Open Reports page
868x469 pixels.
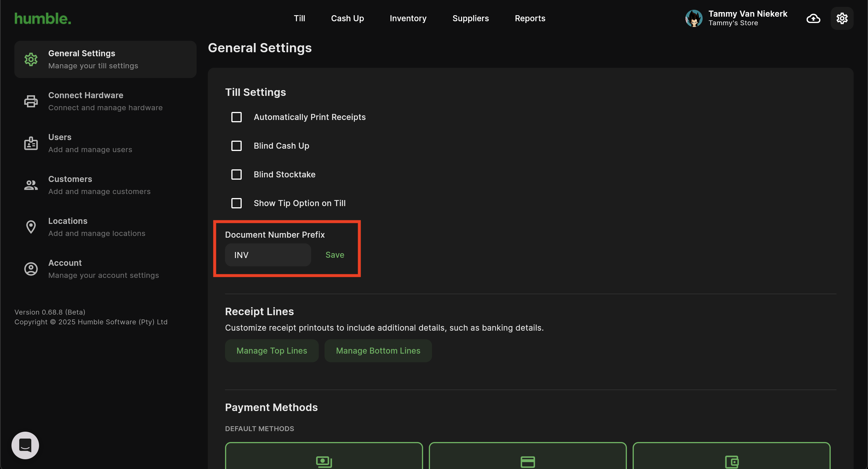tap(530, 18)
